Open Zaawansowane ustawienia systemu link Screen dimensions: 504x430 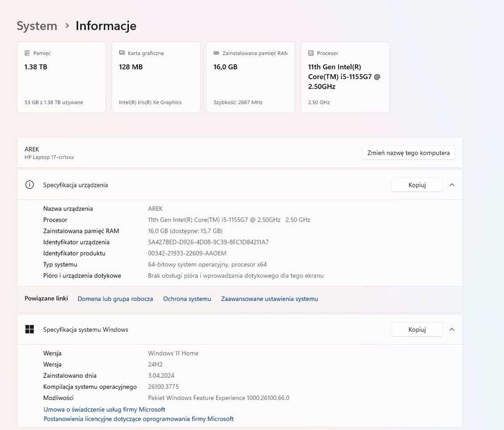pyautogui.click(x=269, y=299)
